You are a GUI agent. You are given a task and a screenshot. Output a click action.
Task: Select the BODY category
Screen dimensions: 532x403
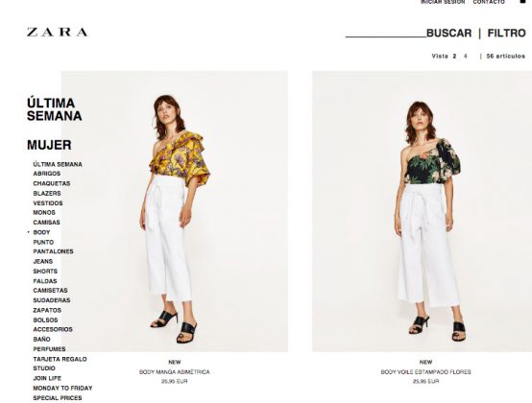[x=41, y=232]
